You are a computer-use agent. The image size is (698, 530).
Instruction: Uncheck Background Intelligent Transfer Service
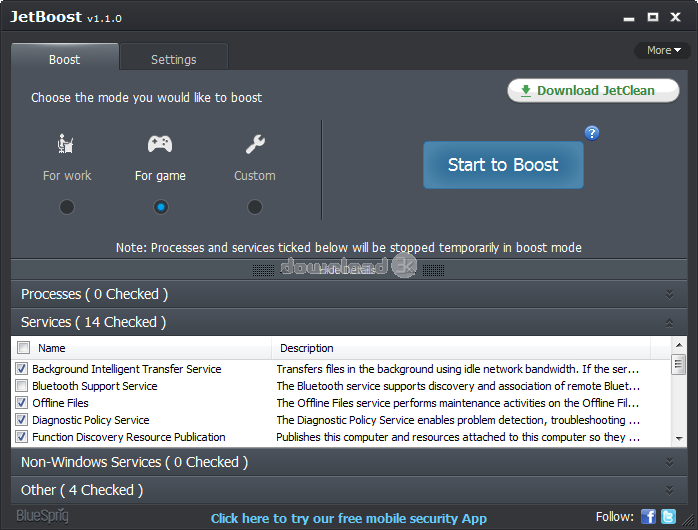pos(22,369)
